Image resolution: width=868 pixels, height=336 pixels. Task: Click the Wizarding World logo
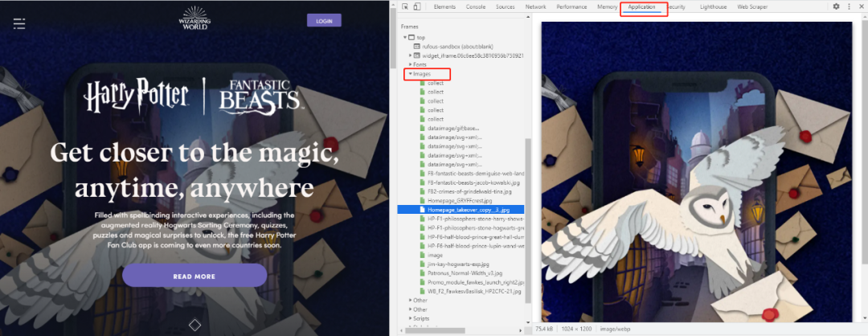194,18
